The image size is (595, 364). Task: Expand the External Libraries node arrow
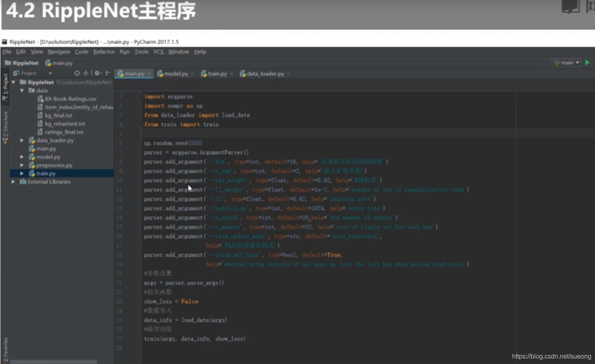pyautogui.click(x=14, y=182)
